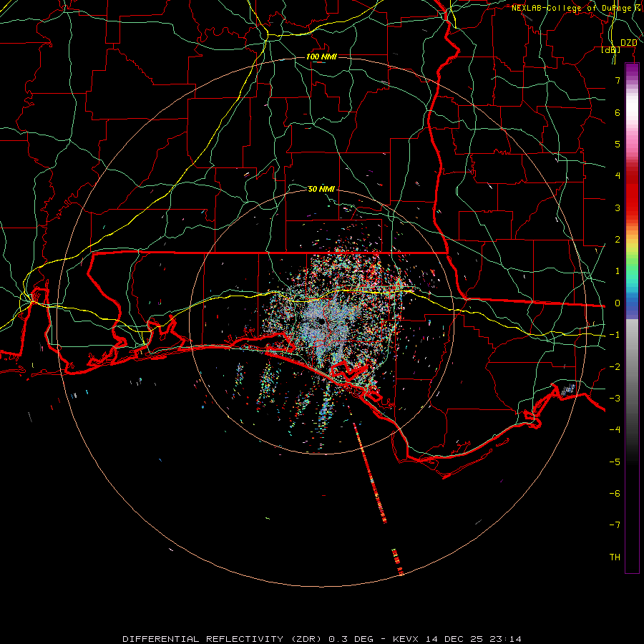Click the "0" value on the color scale
644x644 pixels.
click(x=618, y=303)
